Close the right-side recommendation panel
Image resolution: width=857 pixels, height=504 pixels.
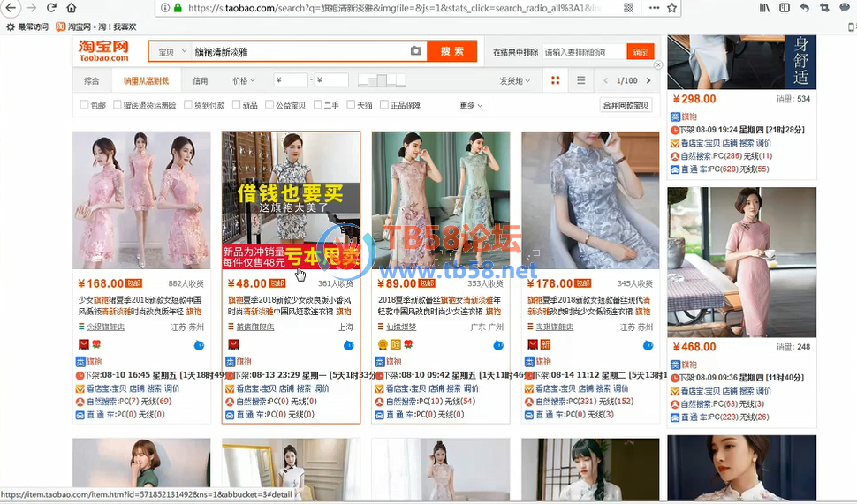click(x=658, y=64)
